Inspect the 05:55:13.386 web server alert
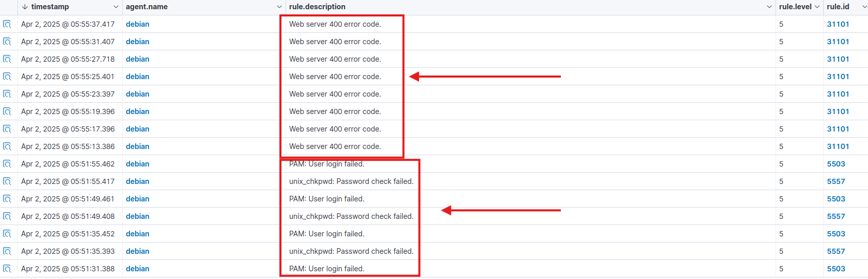This screenshot has height=279, width=868. pyautogui.click(x=7, y=146)
